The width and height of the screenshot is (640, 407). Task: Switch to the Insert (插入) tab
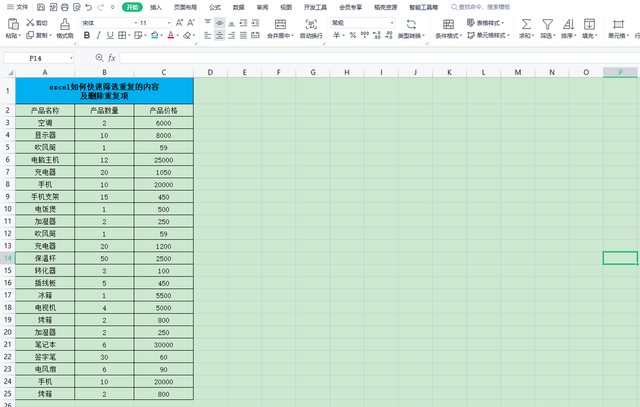click(x=156, y=7)
